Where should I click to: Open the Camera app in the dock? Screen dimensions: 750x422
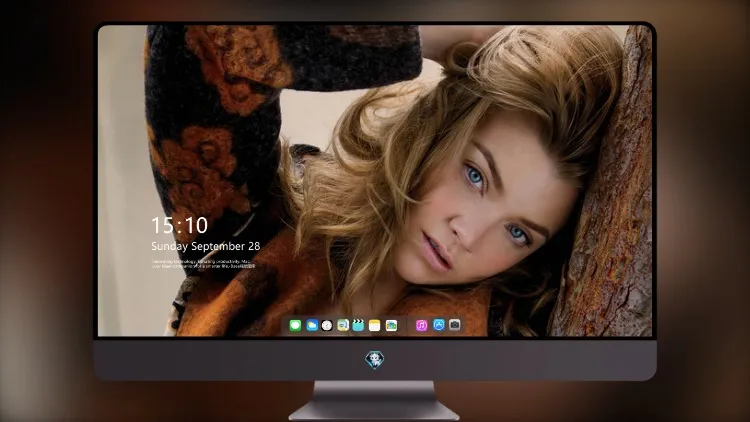point(455,325)
